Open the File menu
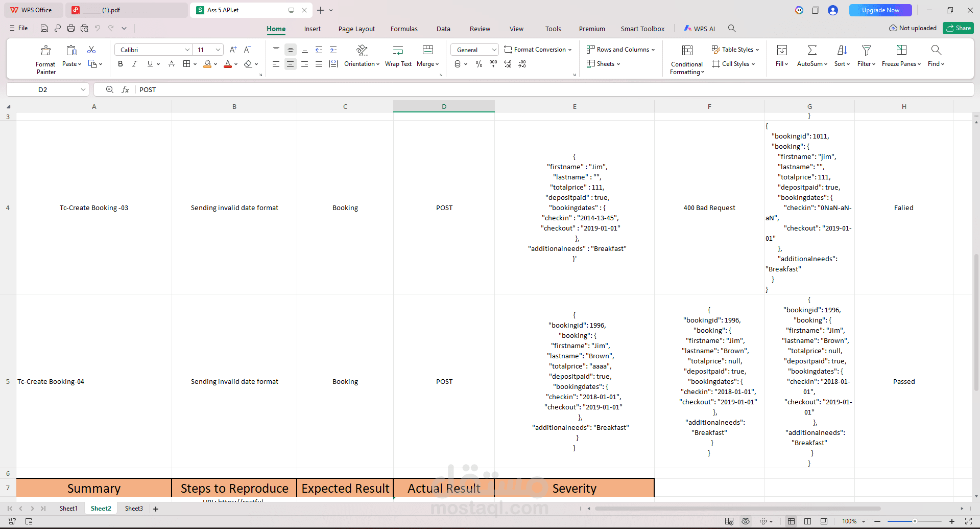Screen dimensions: 980x529 click(x=19, y=28)
